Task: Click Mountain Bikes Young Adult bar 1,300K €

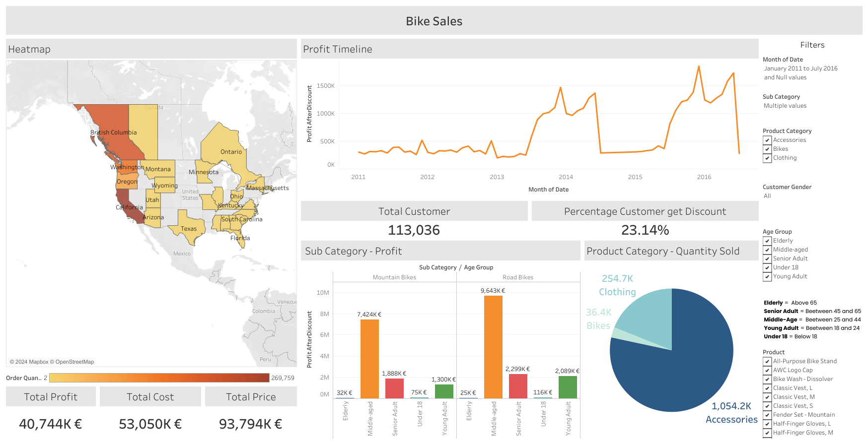Action: [x=444, y=391]
